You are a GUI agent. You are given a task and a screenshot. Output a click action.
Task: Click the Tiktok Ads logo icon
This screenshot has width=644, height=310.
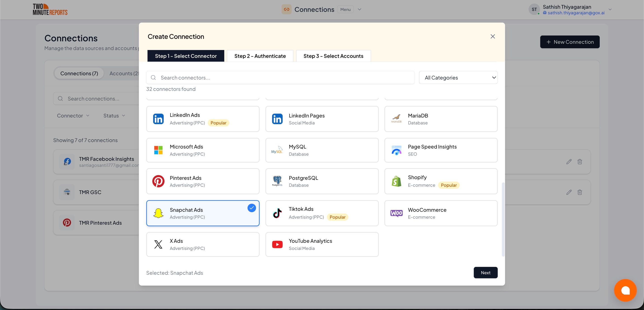277,213
